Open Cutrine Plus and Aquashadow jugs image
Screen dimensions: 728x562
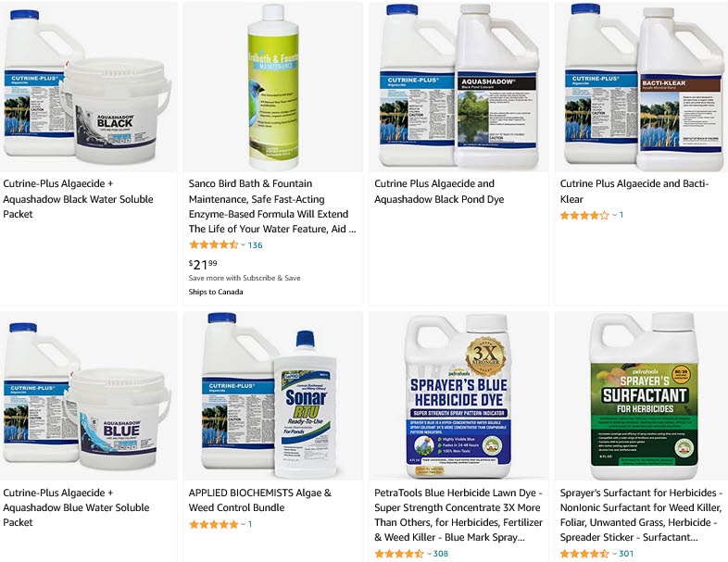point(458,87)
